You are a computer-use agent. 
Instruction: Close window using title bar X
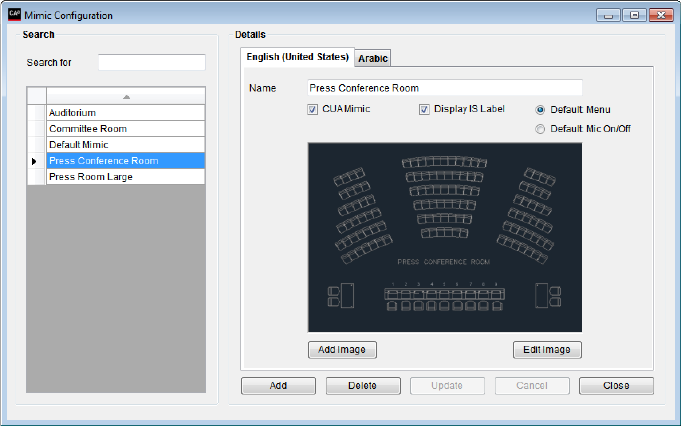tap(660, 15)
